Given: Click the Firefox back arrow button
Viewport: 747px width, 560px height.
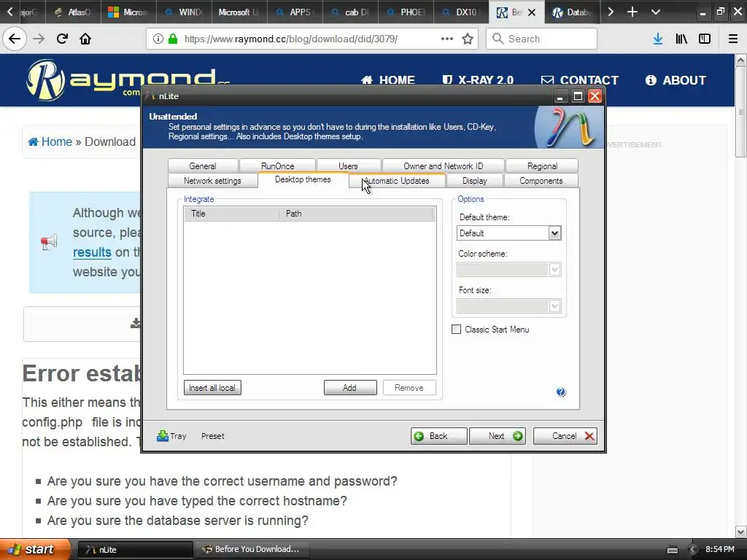Looking at the screenshot, I should 15,39.
